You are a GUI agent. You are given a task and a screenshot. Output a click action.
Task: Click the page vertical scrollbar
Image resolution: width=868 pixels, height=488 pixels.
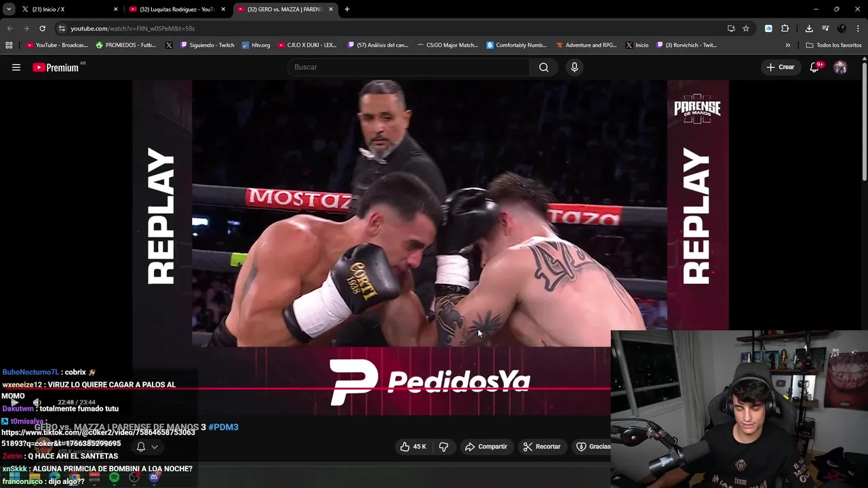[864, 122]
